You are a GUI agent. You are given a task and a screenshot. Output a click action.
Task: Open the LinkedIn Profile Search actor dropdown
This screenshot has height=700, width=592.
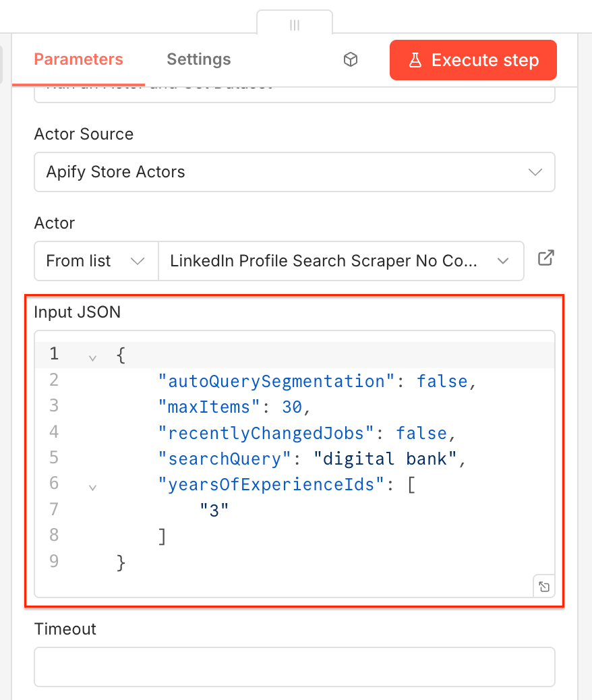click(341, 261)
